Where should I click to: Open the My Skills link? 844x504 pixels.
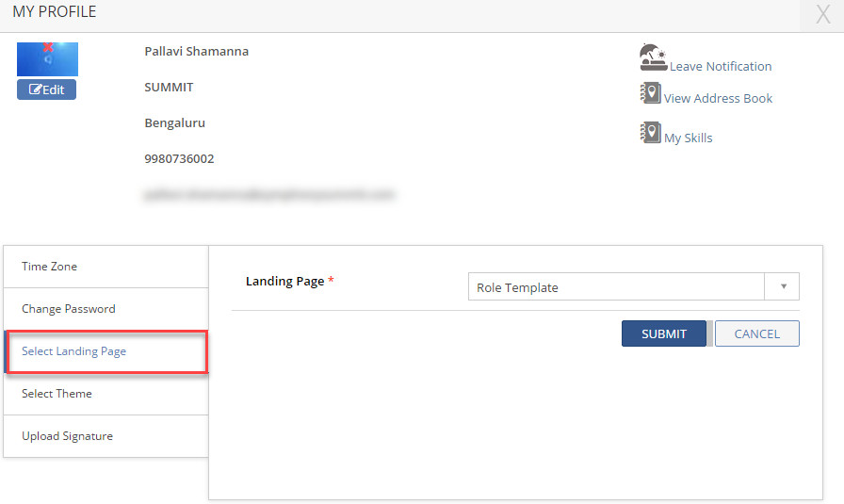point(688,138)
